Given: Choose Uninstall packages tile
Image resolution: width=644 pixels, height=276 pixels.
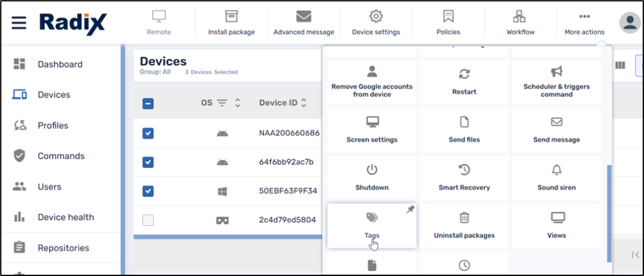Looking at the screenshot, I should click(464, 225).
